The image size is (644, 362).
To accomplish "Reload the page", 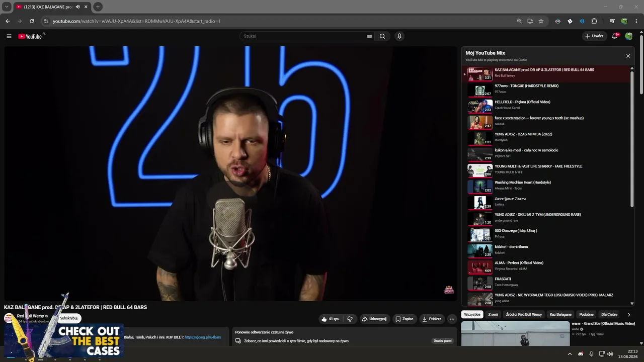I will tap(32, 21).
